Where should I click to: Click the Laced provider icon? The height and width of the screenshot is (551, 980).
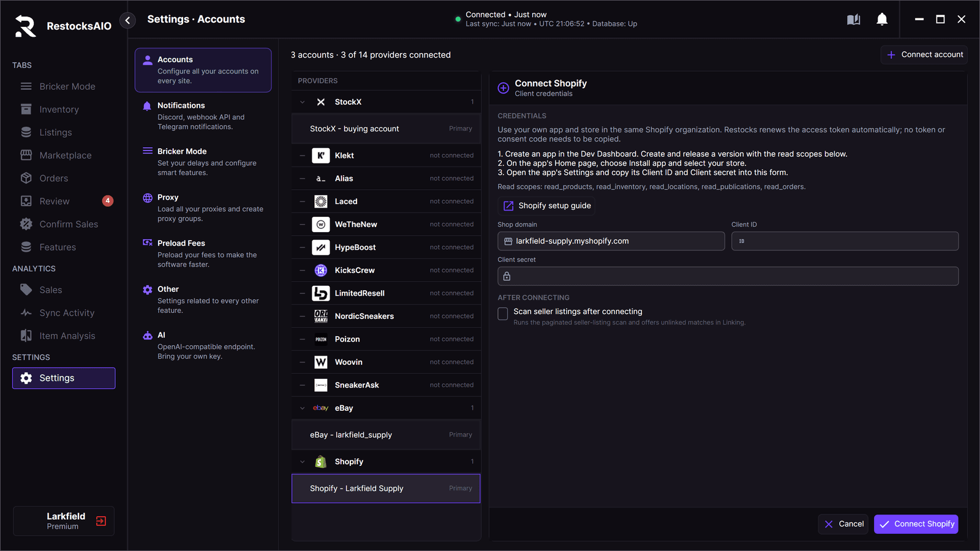pyautogui.click(x=321, y=201)
